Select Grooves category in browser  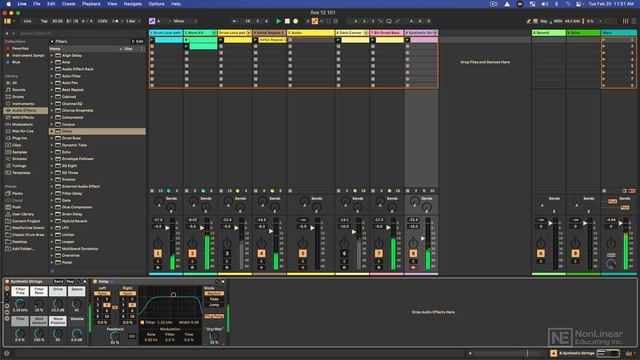19,159
